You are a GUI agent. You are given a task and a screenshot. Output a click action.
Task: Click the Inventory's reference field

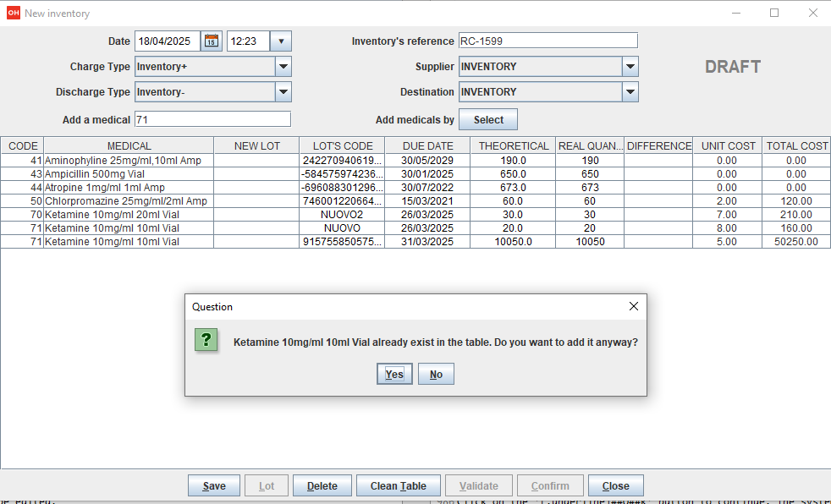coord(548,41)
